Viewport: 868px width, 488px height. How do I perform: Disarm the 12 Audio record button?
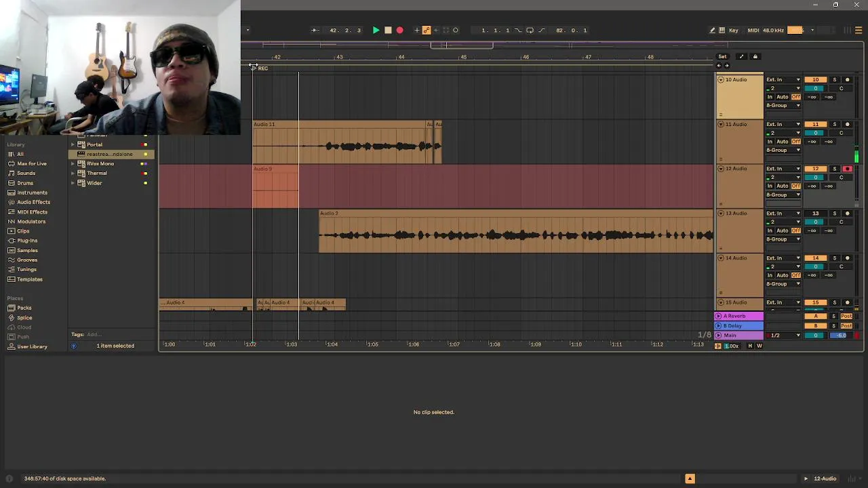pyautogui.click(x=847, y=169)
